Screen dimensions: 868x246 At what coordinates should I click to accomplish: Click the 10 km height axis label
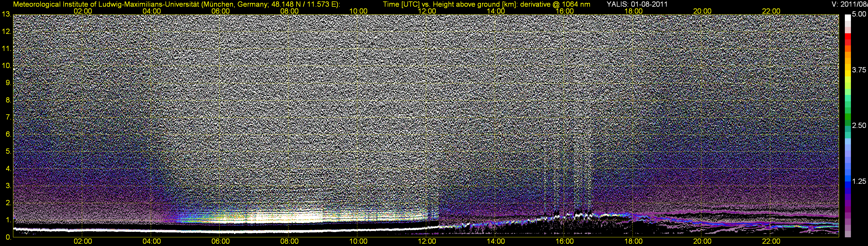(7, 66)
